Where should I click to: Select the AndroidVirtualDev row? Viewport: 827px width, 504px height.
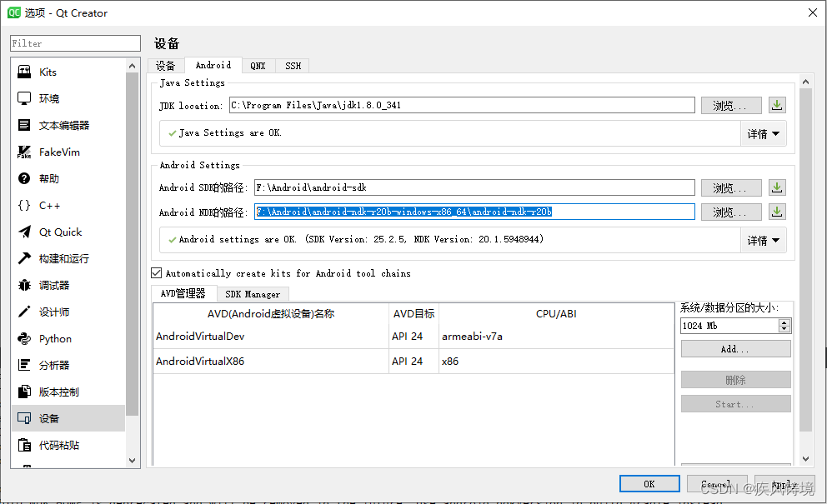coord(413,337)
